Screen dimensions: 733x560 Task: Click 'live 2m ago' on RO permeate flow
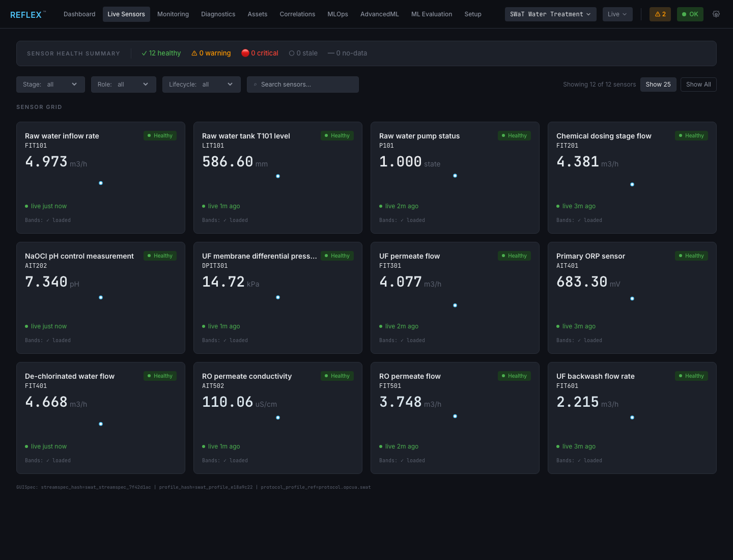click(402, 446)
